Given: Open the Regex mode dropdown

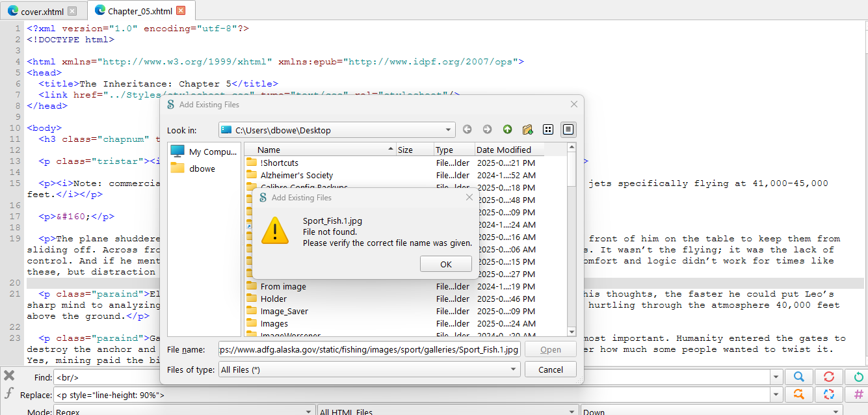Looking at the screenshot, I should pyautogui.click(x=185, y=411).
